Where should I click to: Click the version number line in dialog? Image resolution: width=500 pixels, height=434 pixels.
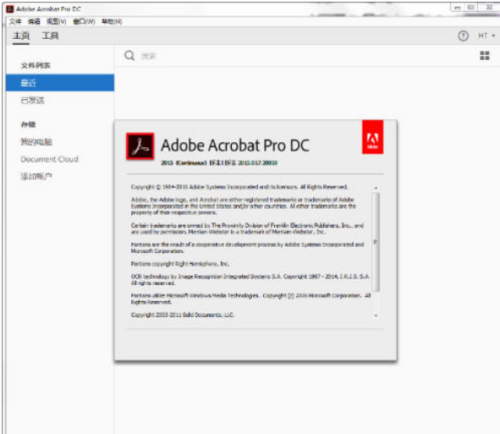219,163
